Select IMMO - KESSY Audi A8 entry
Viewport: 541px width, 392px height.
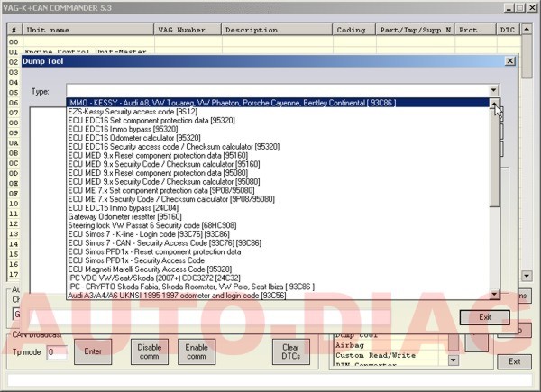tap(278, 103)
